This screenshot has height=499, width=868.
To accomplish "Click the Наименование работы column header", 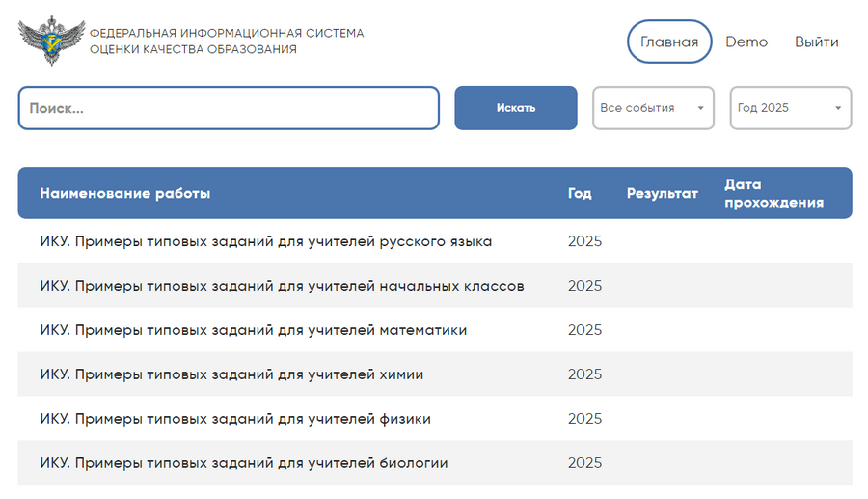I will click(x=124, y=193).
